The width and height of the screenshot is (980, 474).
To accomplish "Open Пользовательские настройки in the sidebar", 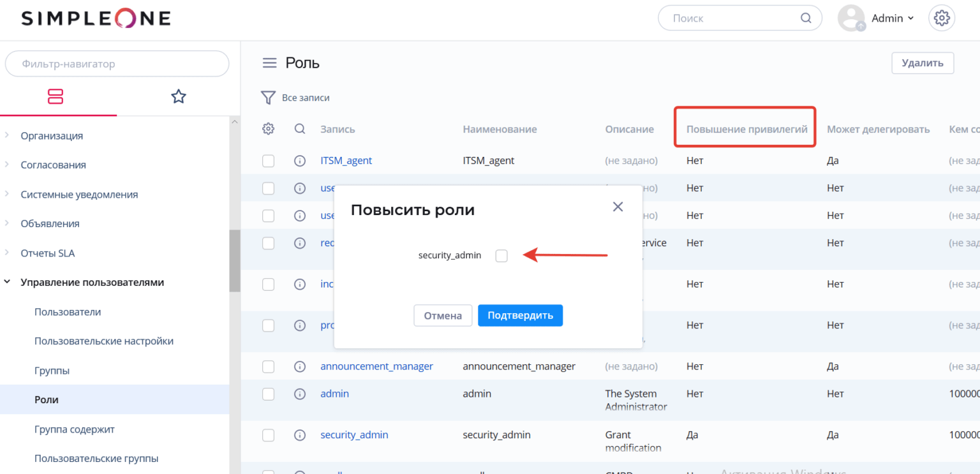I will (x=104, y=341).
